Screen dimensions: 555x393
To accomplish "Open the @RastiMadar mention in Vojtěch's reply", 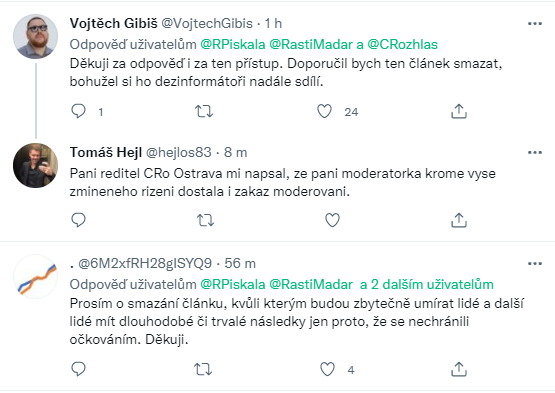I will [x=311, y=44].
